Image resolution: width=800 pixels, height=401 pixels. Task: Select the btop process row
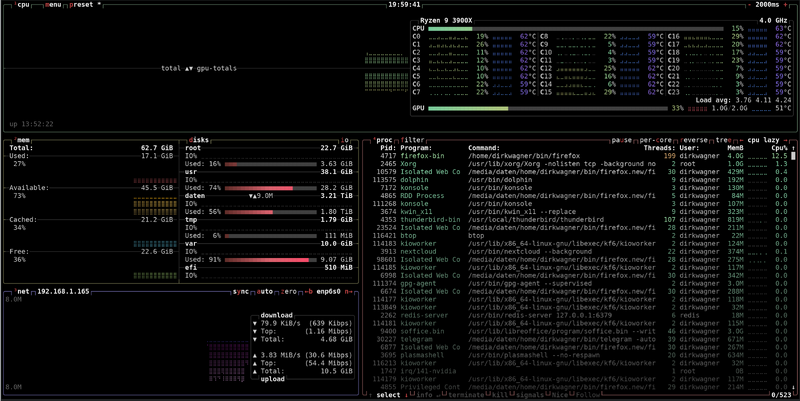577,236
